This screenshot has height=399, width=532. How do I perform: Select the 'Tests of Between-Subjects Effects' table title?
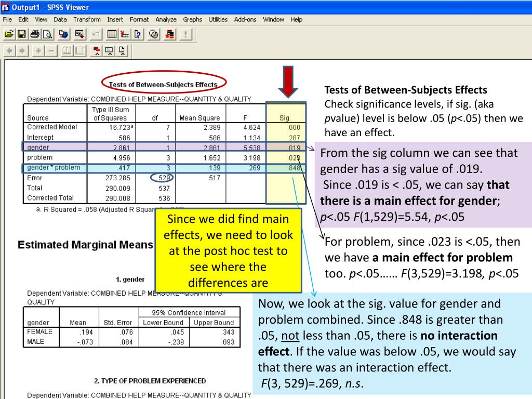(x=163, y=85)
